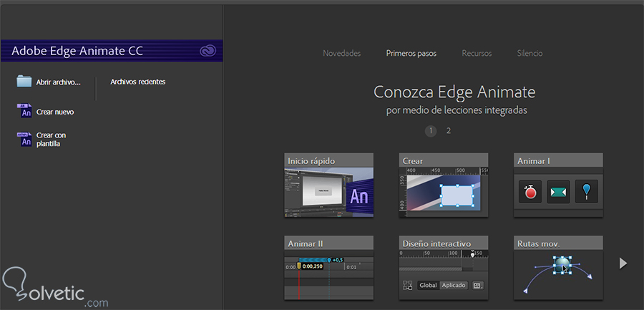Choose Crear nuevo to start a project
The width and height of the screenshot is (644, 310).
tap(55, 112)
